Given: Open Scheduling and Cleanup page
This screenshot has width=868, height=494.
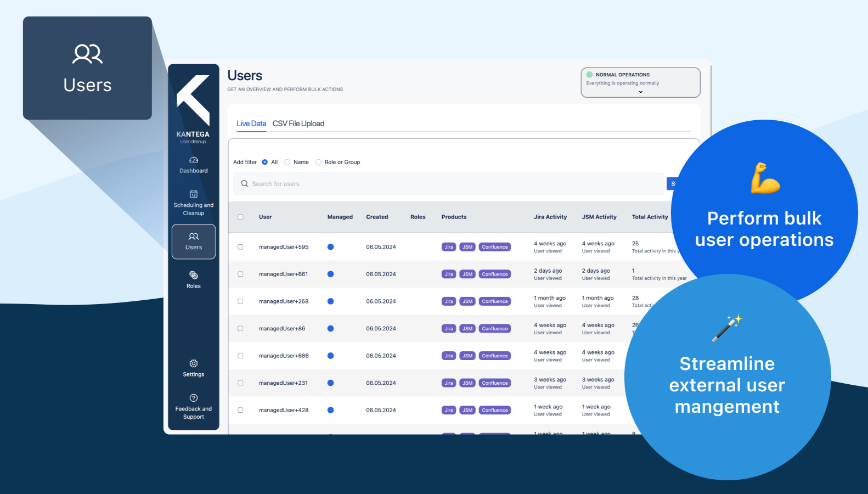Looking at the screenshot, I should point(194,203).
